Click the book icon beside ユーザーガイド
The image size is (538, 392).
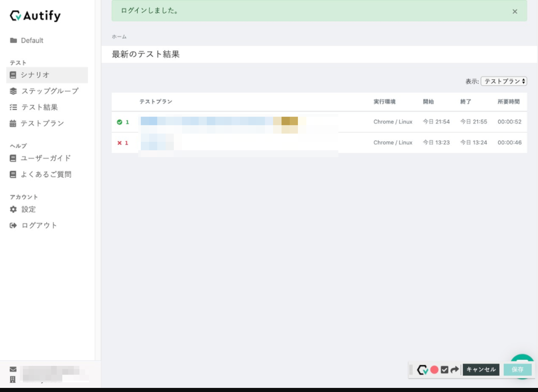coord(13,158)
